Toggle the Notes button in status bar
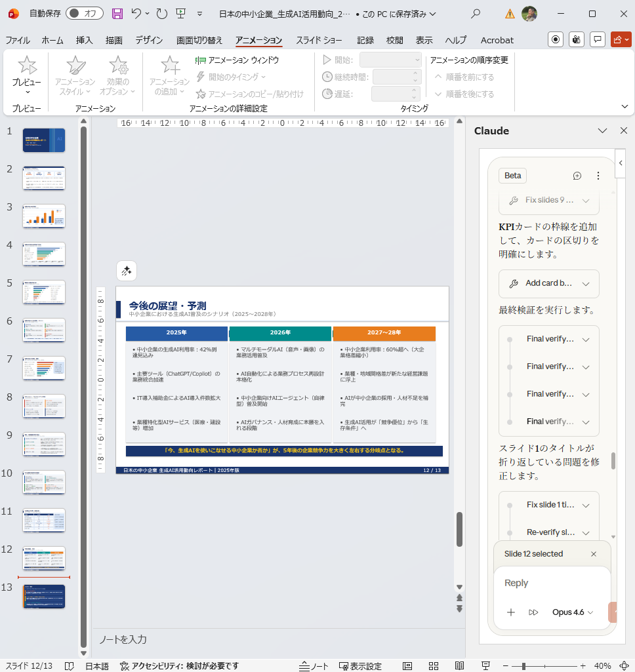Screen dimensions: 635x672 [x=314, y=666]
